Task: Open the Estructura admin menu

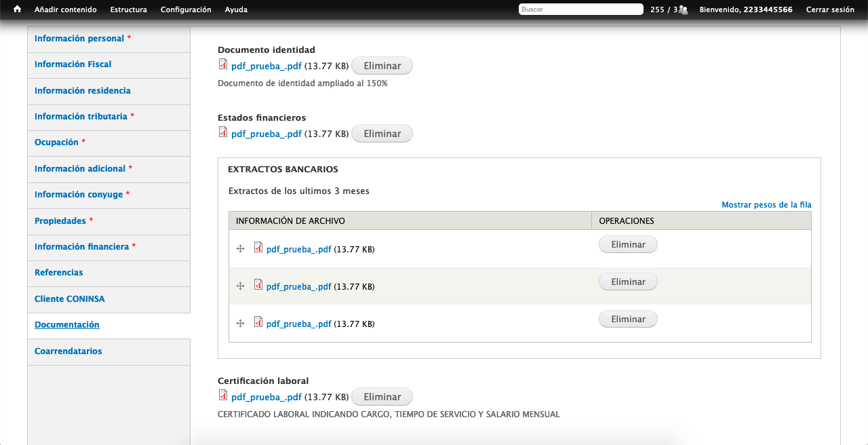Action: pyautogui.click(x=128, y=9)
